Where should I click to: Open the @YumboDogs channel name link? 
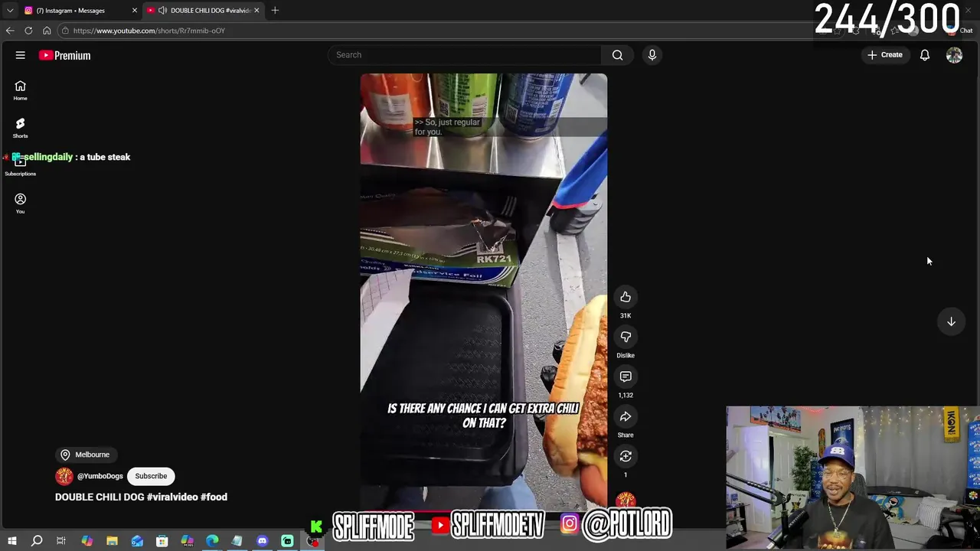click(100, 476)
